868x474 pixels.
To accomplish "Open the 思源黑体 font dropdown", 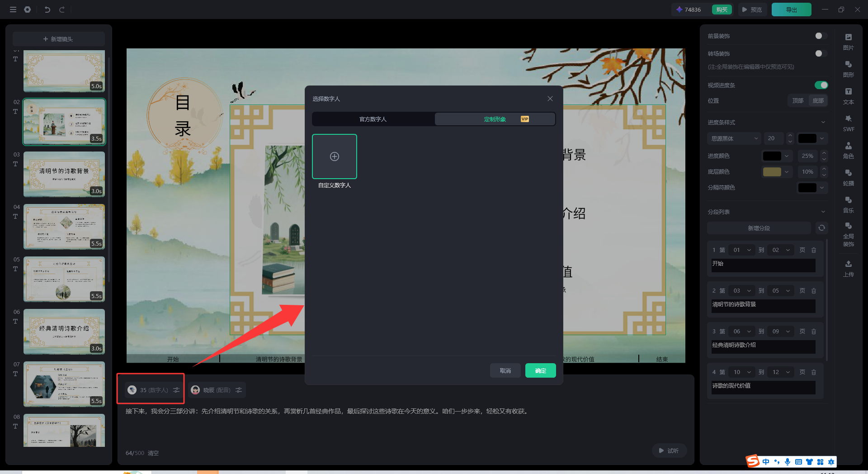I will (x=734, y=138).
